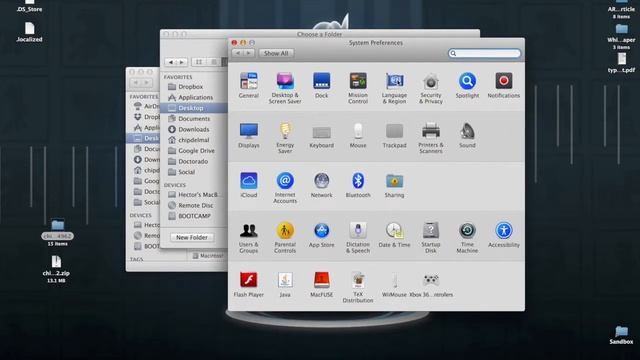Click New Folder in Choose a Folder dialog
The height and width of the screenshot is (360, 640).
tap(192, 237)
